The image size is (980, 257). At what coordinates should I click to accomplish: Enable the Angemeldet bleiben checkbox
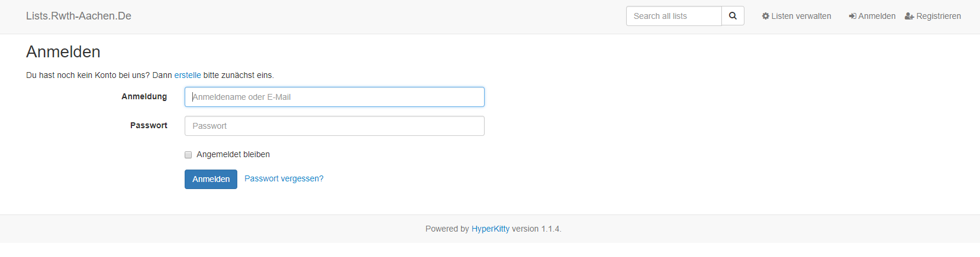(x=188, y=155)
